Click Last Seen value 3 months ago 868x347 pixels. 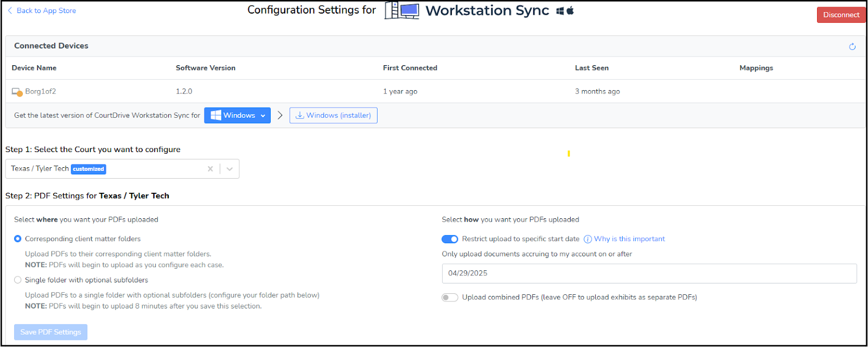[x=597, y=91]
